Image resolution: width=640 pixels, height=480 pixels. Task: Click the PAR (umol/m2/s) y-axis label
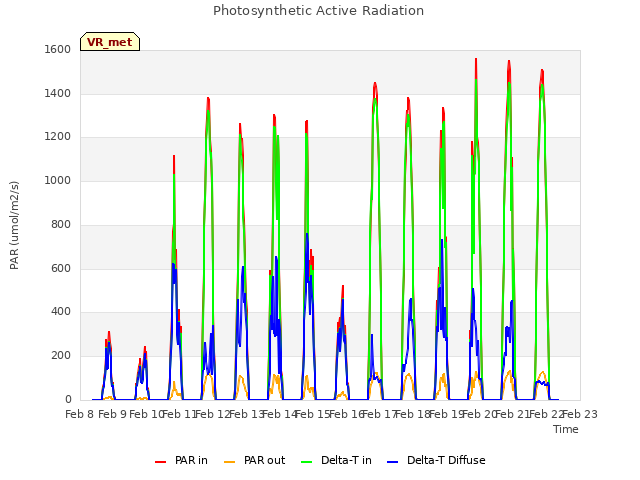pos(14,225)
